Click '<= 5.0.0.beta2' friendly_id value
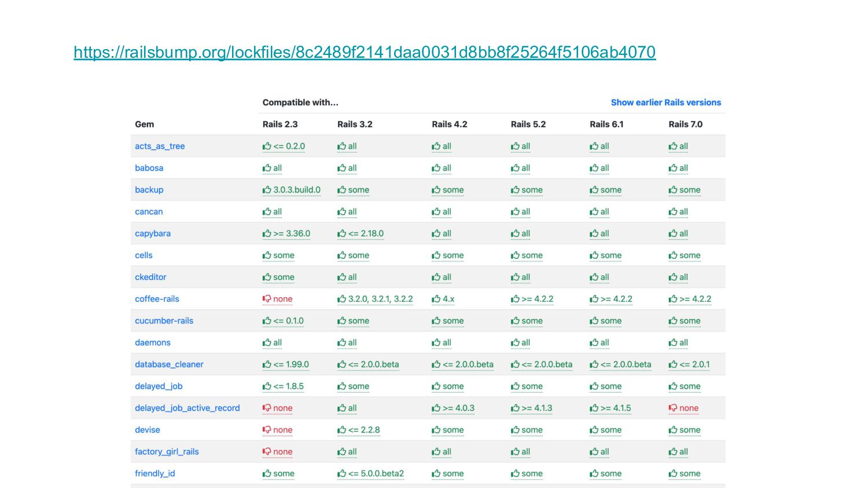 [376, 474]
